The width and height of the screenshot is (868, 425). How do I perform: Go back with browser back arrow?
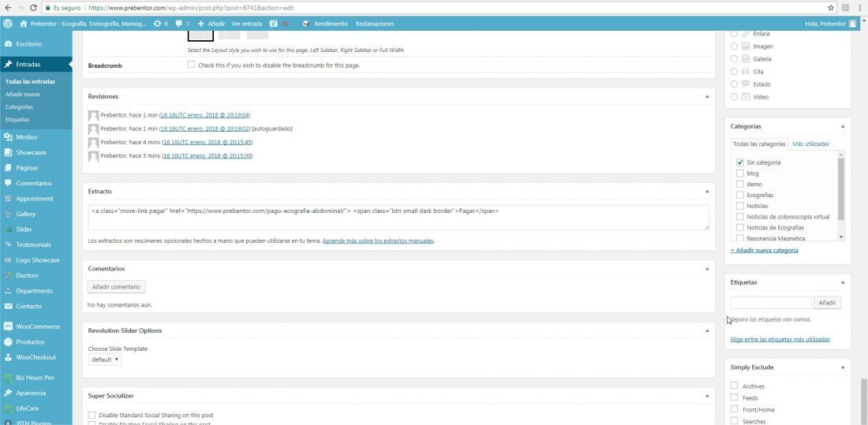[7, 8]
